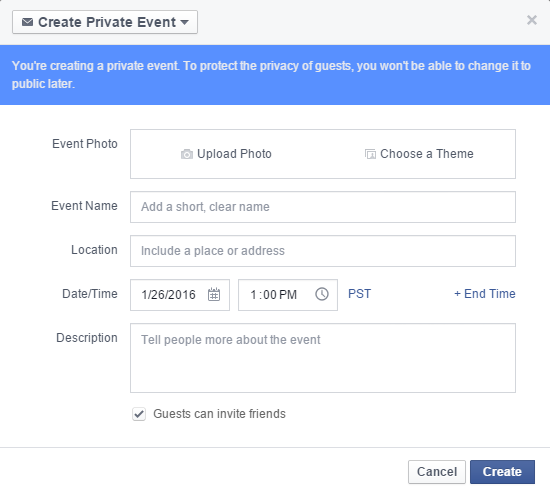Open the Create Private Event dropdown
This screenshot has width=550, height=496.
(x=105, y=22)
